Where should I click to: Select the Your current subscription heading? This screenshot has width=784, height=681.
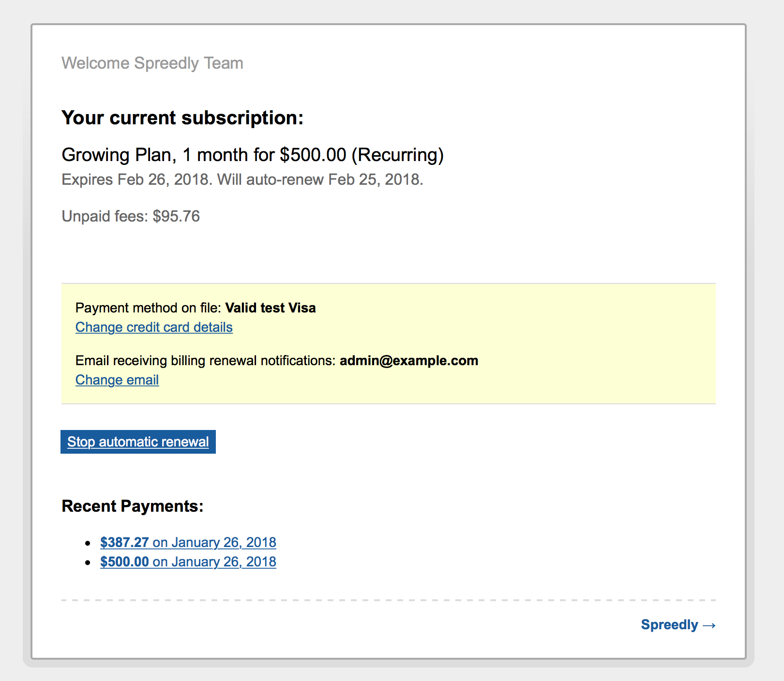(182, 118)
